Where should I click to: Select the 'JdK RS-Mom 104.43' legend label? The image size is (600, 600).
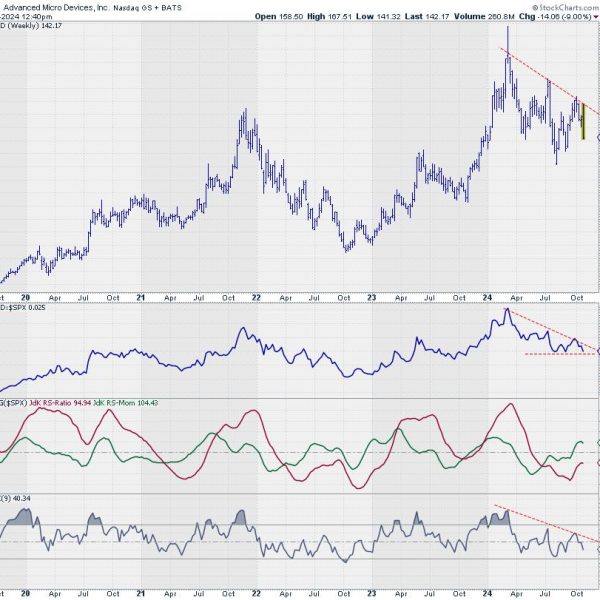click(126, 403)
